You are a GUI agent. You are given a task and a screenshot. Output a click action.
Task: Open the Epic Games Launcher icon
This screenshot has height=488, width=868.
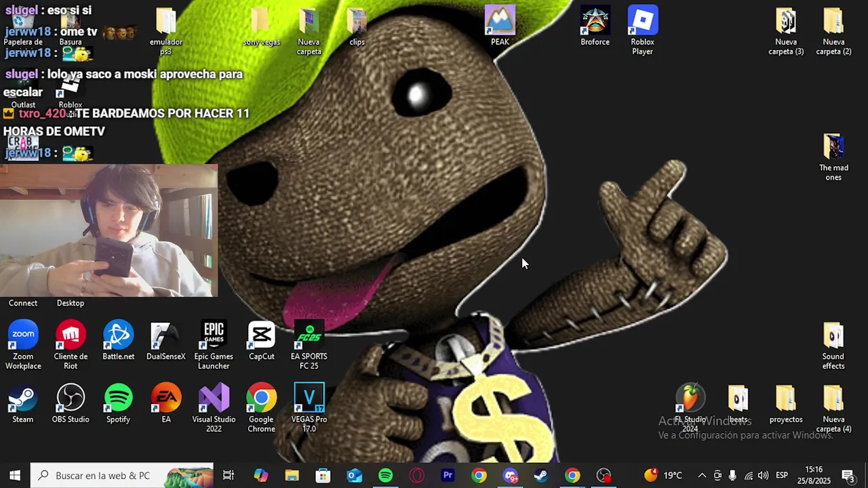pyautogui.click(x=214, y=344)
